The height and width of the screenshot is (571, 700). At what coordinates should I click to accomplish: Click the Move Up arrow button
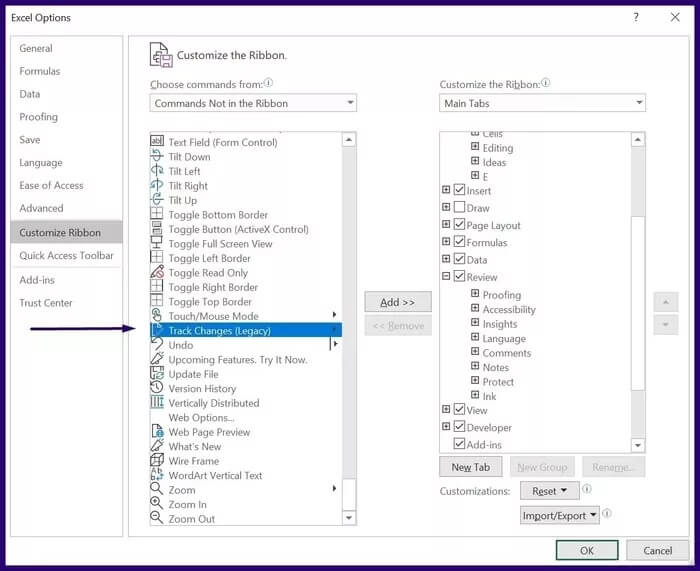click(x=666, y=302)
